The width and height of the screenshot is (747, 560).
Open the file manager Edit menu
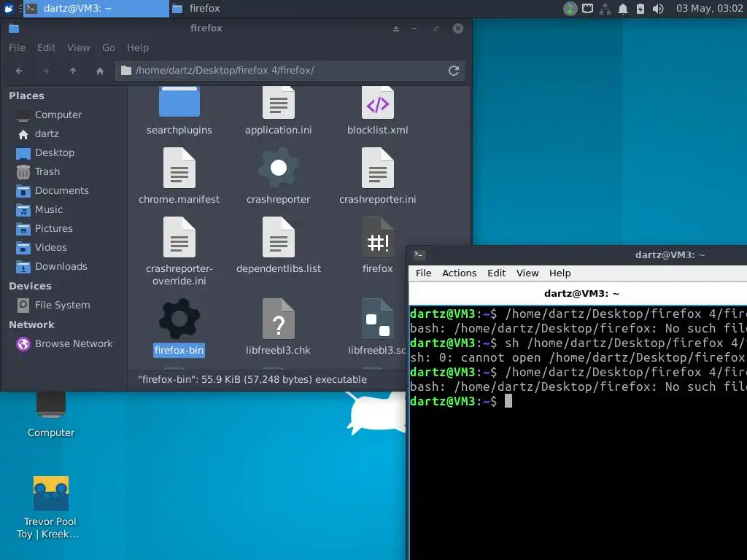coord(46,47)
